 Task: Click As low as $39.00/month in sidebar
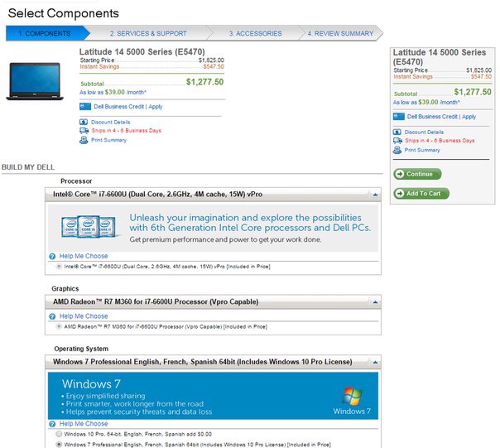426,102
